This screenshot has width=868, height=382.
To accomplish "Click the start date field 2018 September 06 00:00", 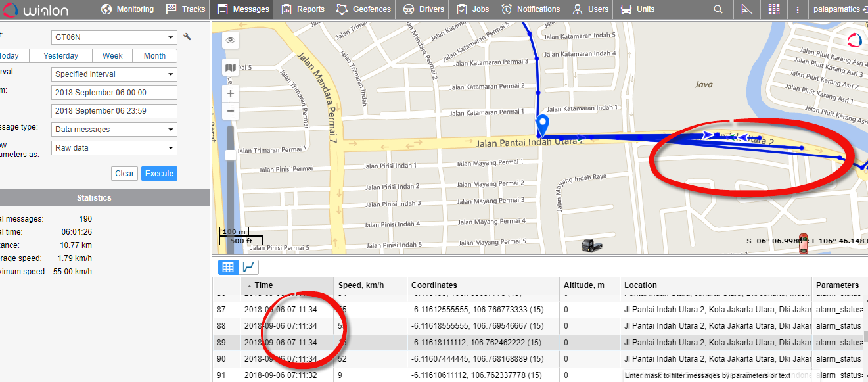I will point(114,93).
